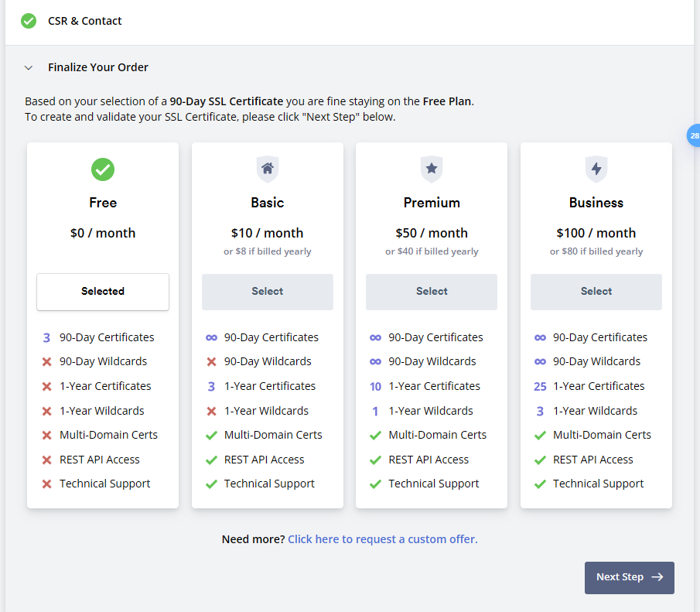Click Business plan's 'REST API Access' text
The height and width of the screenshot is (612, 700).
[x=592, y=460]
